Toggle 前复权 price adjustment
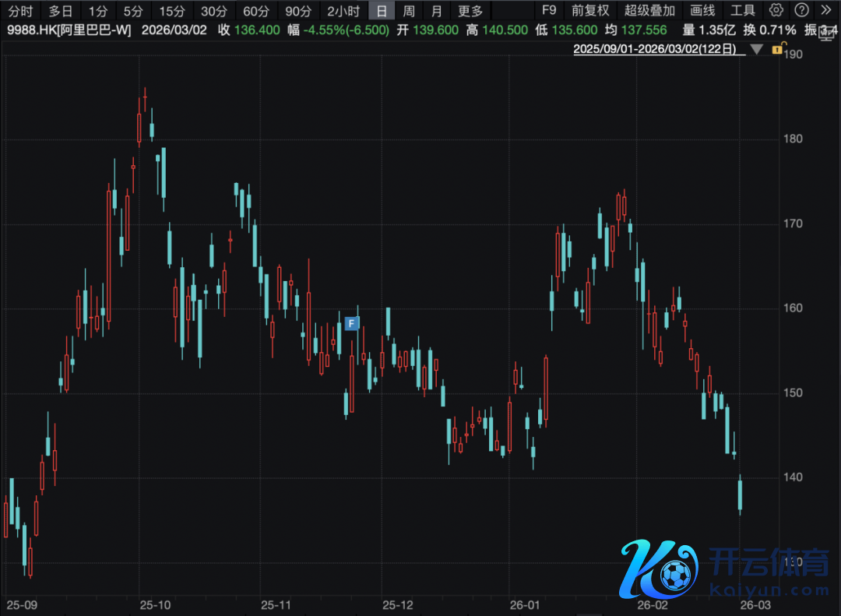The height and width of the screenshot is (616, 841). point(590,11)
